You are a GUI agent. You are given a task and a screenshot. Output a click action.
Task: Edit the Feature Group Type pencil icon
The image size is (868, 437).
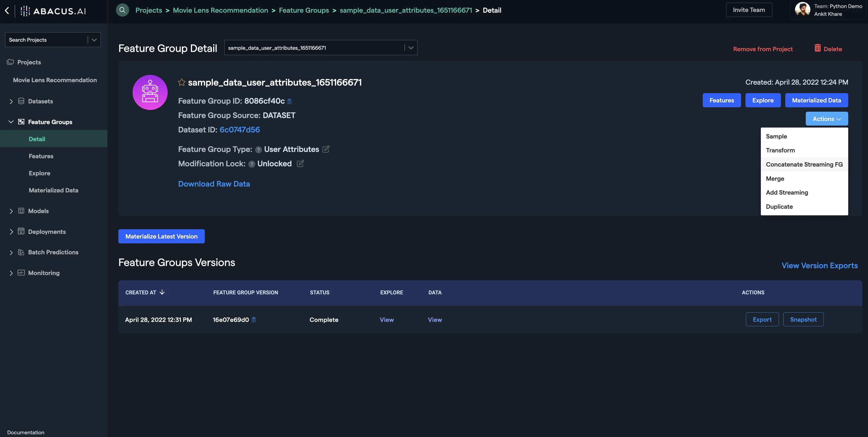point(326,149)
